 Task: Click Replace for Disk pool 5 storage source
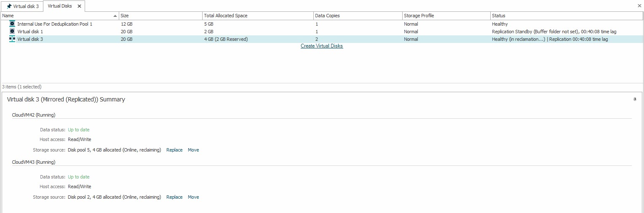coord(174,150)
